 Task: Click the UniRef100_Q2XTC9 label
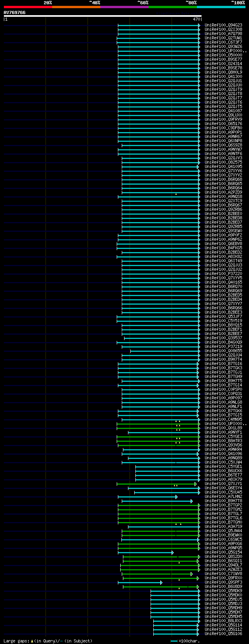coord(223,201)
